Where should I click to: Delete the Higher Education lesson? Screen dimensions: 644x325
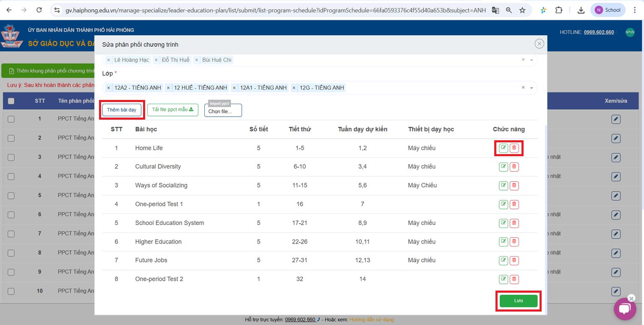(x=514, y=242)
